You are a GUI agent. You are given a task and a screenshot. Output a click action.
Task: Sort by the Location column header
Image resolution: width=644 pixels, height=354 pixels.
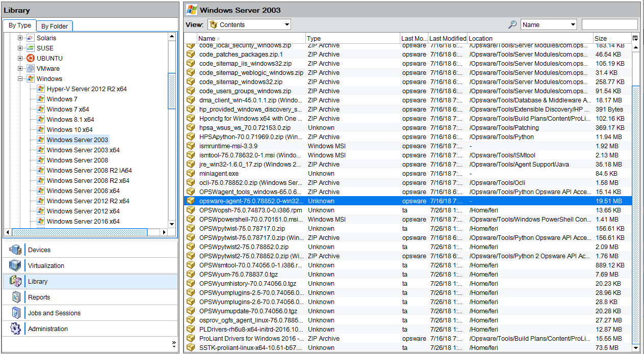tap(530, 38)
